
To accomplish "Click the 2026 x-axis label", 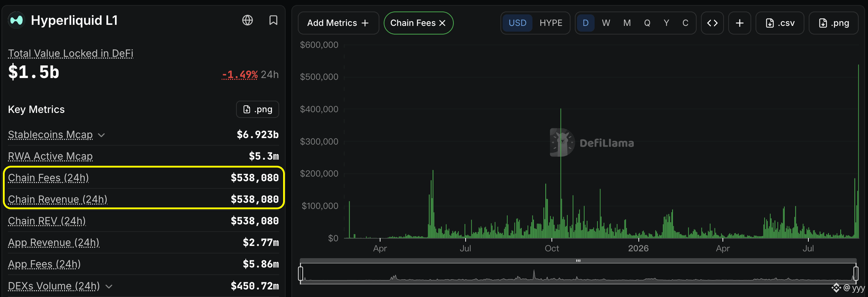I will tap(638, 248).
